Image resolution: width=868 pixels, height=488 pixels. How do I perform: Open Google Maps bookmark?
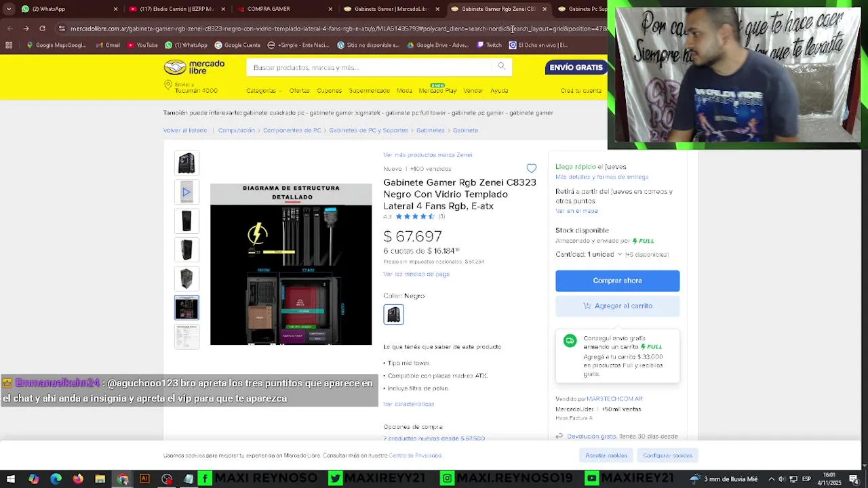(x=56, y=45)
